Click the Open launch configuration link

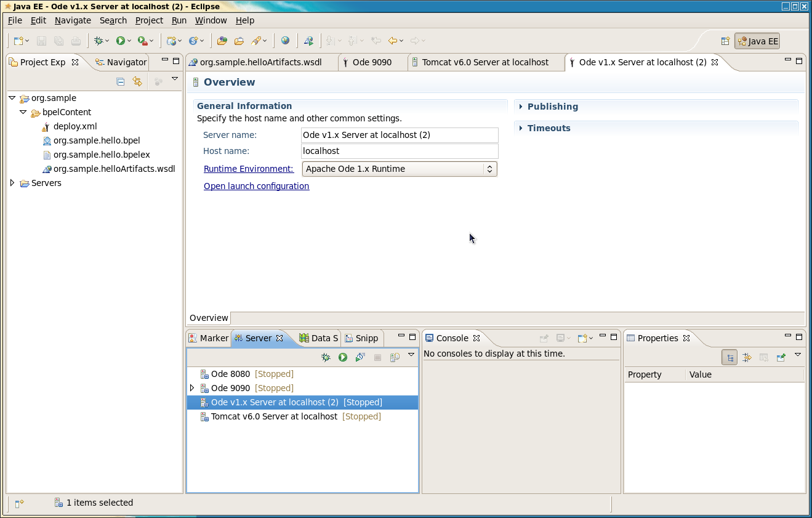[256, 186]
